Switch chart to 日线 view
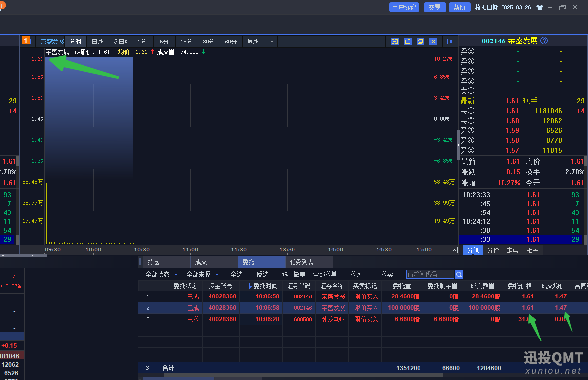The width and height of the screenshot is (588, 380). (x=97, y=42)
